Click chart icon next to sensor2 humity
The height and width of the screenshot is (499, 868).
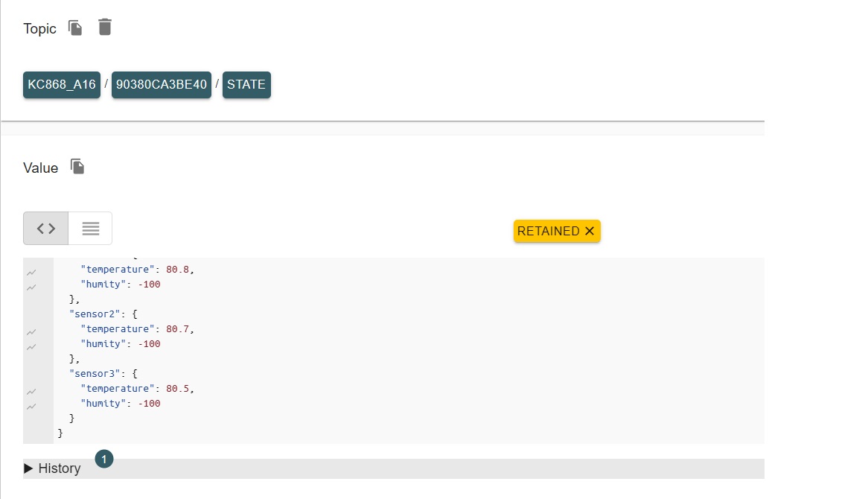(31, 347)
